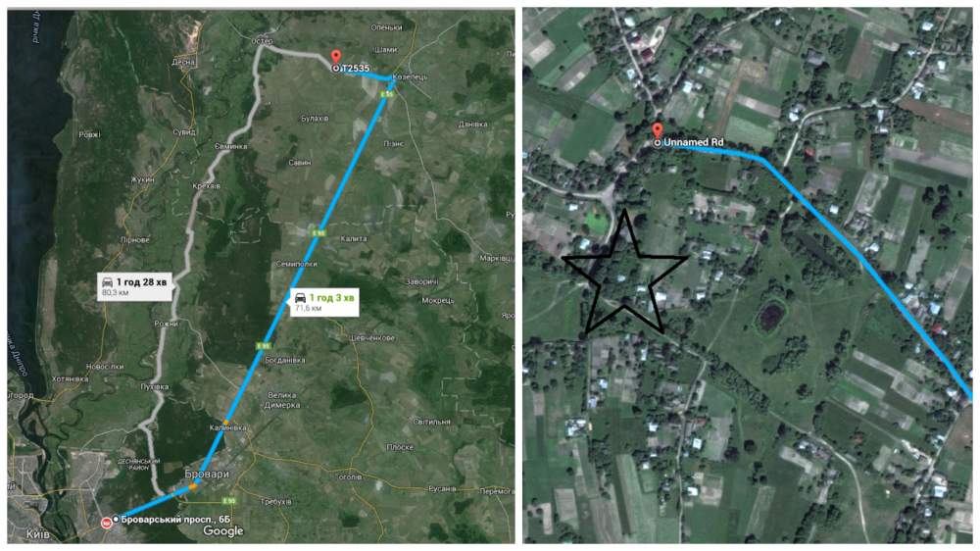This screenshot has height=551, width=980.
Task: Click the Google logo on the left map
Action: 223,531
